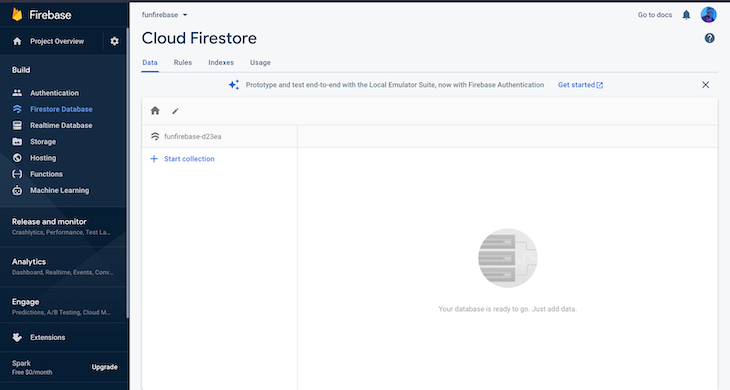Screen dimensions: 730x390
Task: Open project settings gear icon
Action: (x=115, y=41)
